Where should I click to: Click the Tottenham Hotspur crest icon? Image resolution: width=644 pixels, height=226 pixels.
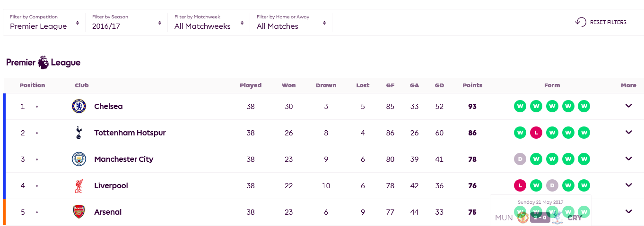click(79, 133)
